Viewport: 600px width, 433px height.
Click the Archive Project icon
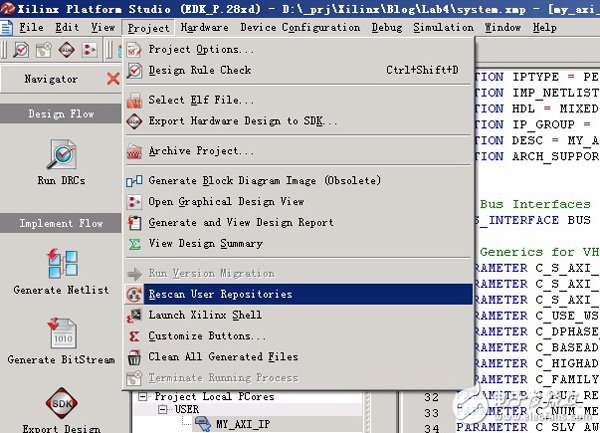pyautogui.click(x=135, y=151)
